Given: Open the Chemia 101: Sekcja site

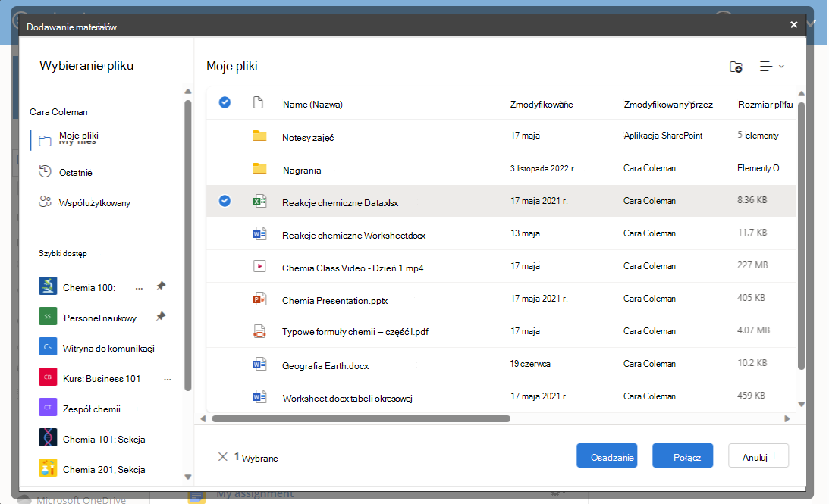Looking at the screenshot, I should (104, 440).
